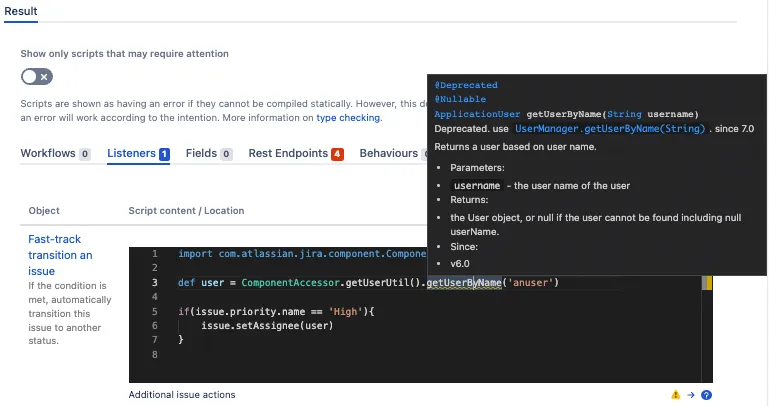Image resolution: width=769 pixels, height=406 pixels.
Task: Click the 'Object' column header
Action: pos(44,210)
